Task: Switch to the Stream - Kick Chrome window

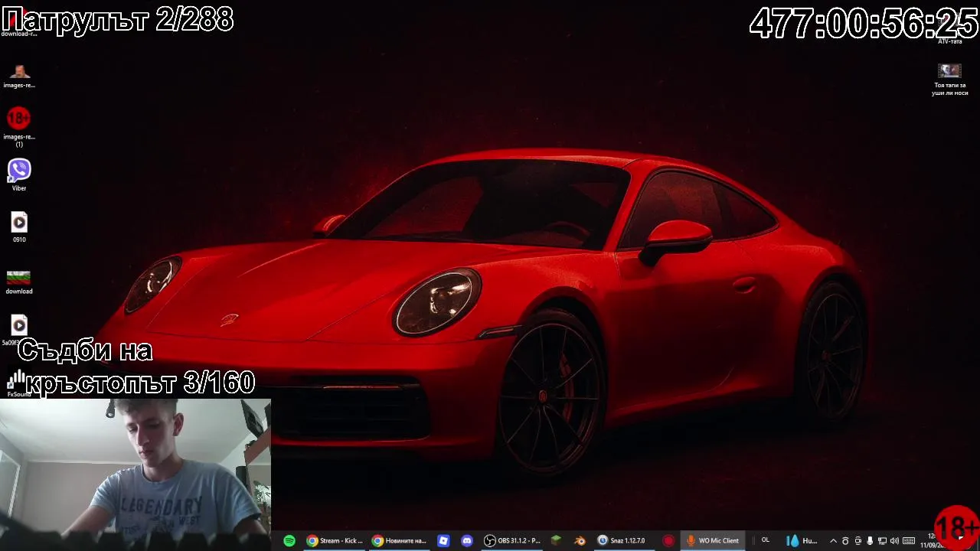Action: tap(335, 540)
